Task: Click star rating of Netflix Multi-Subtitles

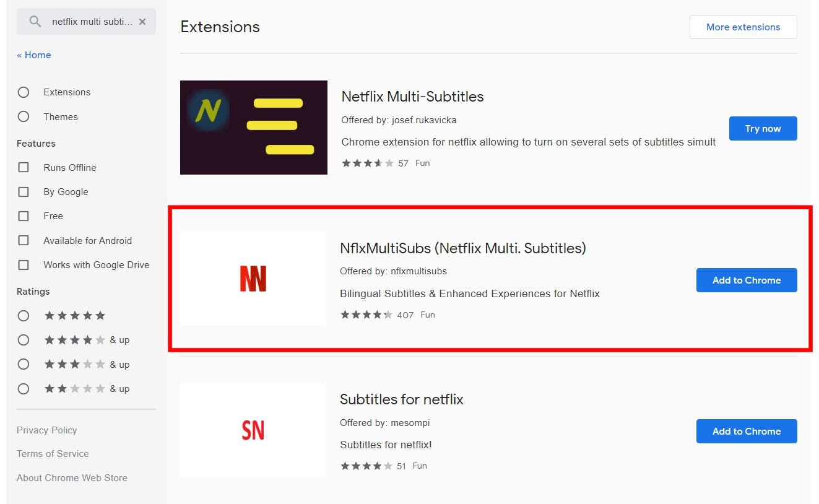Action: 368,163
